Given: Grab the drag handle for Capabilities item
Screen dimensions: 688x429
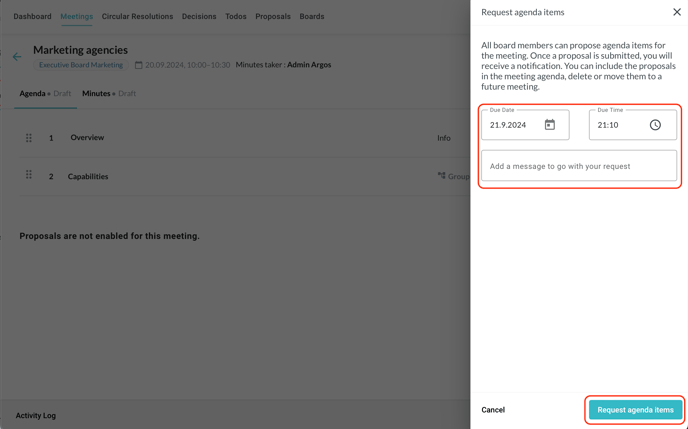Looking at the screenshot, I should tap(29, 176).
